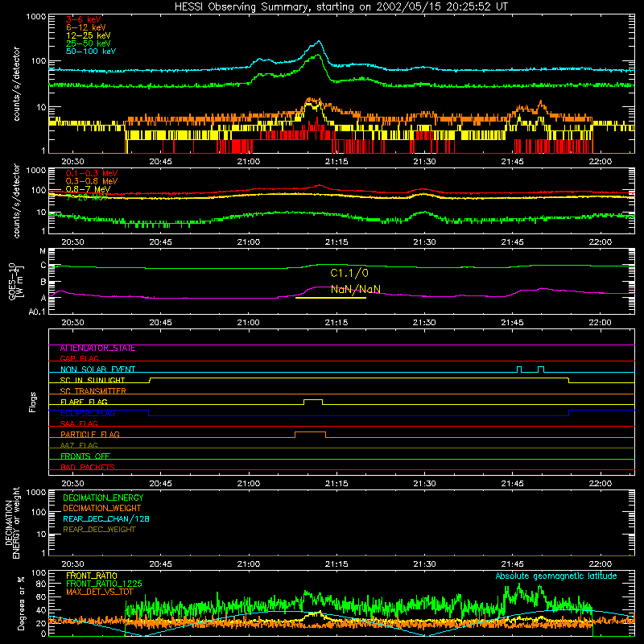The image size is (644, 644).
Task: Click the cyan 50-100 keV peak near 21:12
Action: pyautogui.click(x=318, y=42)
